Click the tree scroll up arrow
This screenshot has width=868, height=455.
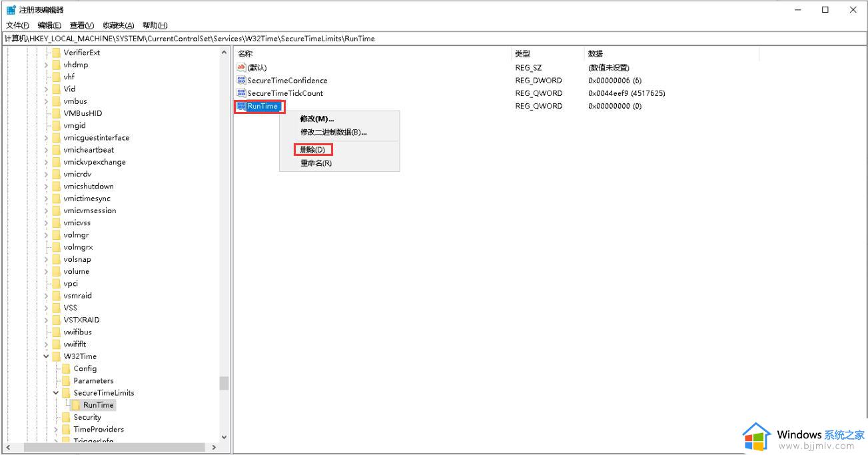(x=224, y=53)
